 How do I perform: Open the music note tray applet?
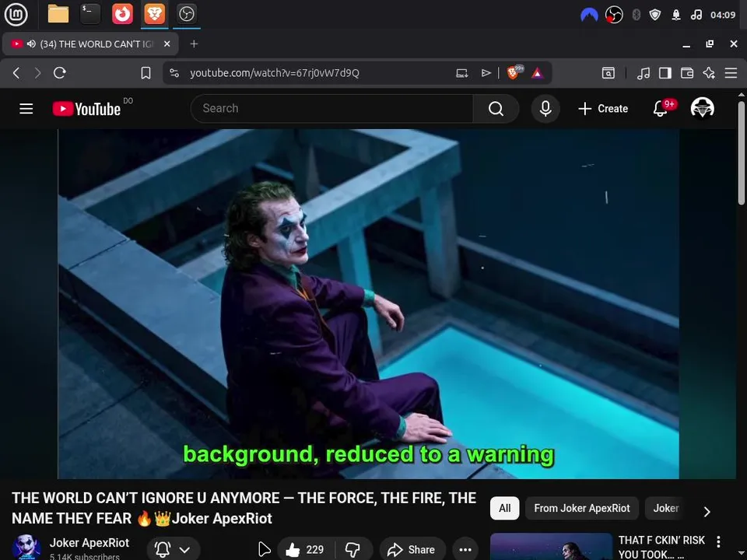[x=696, y=16]
